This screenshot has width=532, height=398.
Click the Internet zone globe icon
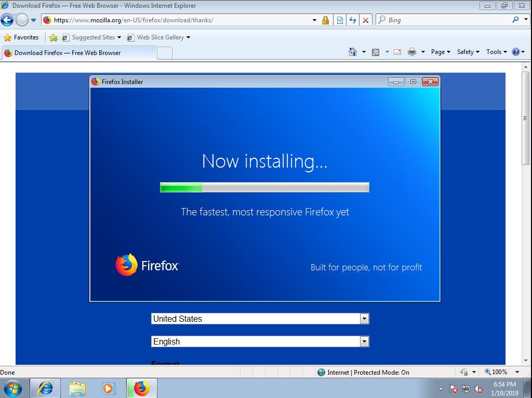pyautogui.click(x=321, y=372)
